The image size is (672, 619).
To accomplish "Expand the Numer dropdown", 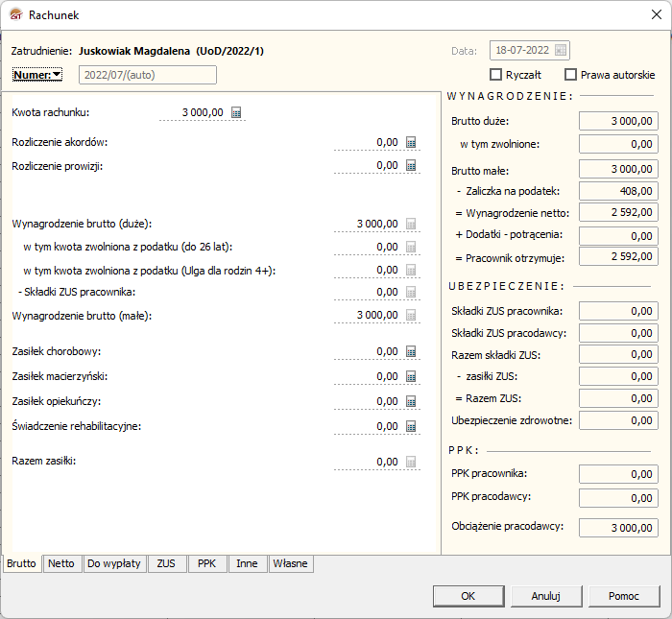I will pos(37,75).
